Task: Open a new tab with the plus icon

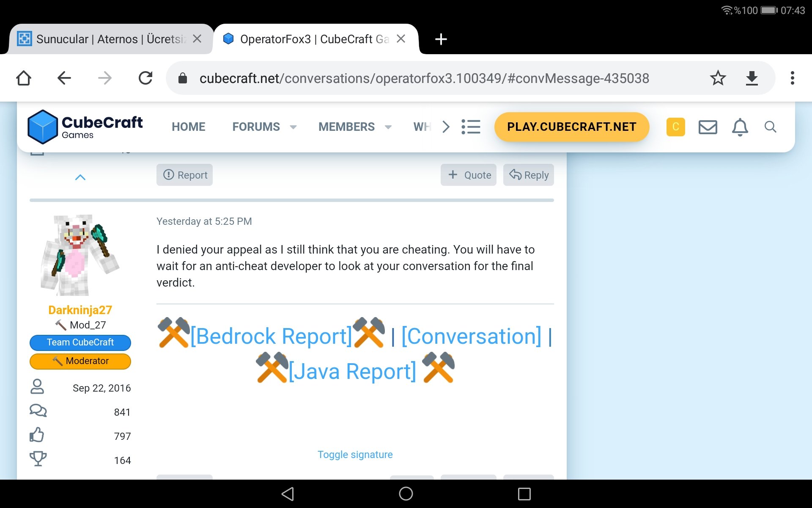Action: (441, 39)
